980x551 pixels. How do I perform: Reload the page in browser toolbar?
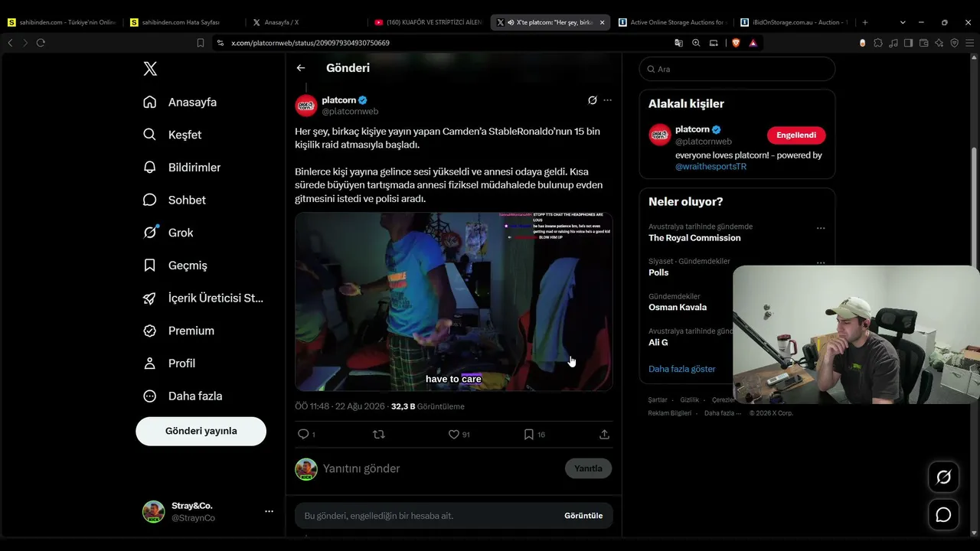pos(41,43)
